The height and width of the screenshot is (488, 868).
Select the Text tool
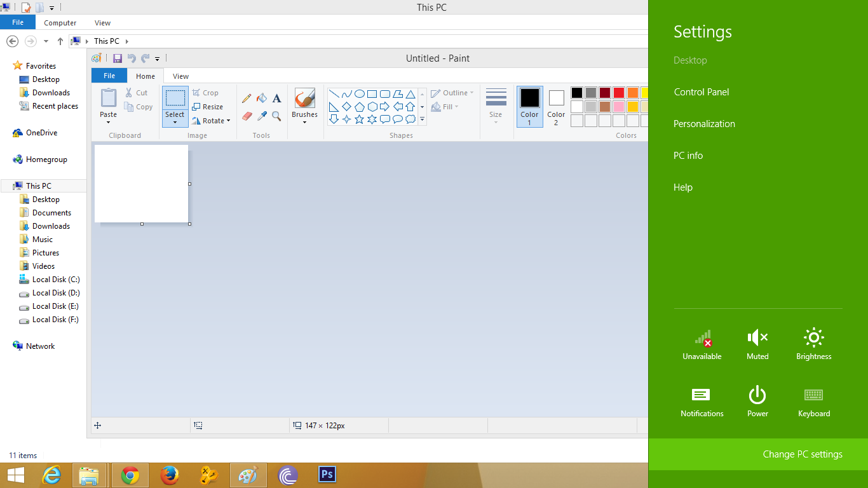coord(276,98)
